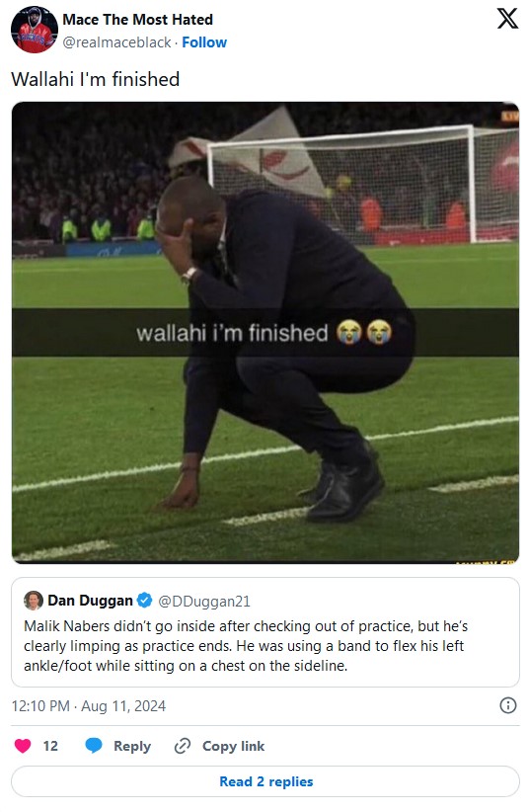Open the wallahi i'm finished meme image
528x812 pixels.
point(265,333)
